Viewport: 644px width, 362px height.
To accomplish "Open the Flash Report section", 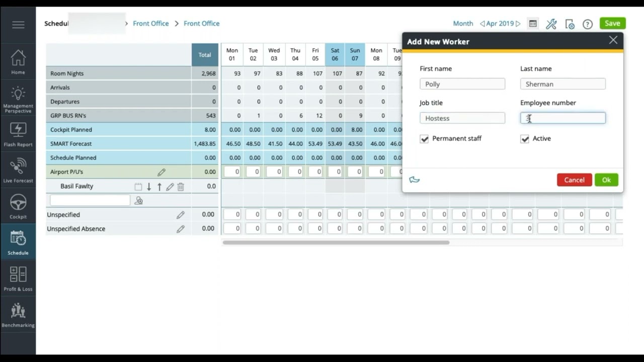I will pyautogui.click(x=18, y=134).
